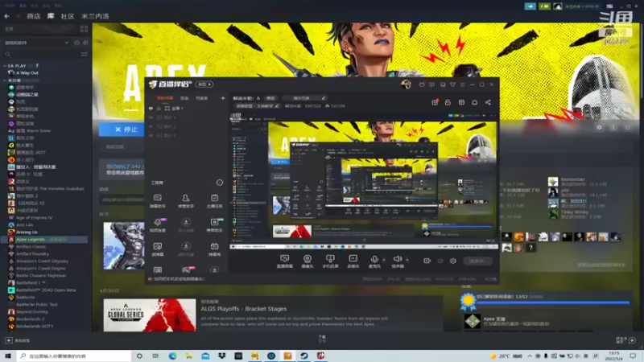Click the microphone icon in streaming app
The width and height of the screenshot is (644, 362).
click(x=374, y=261)
